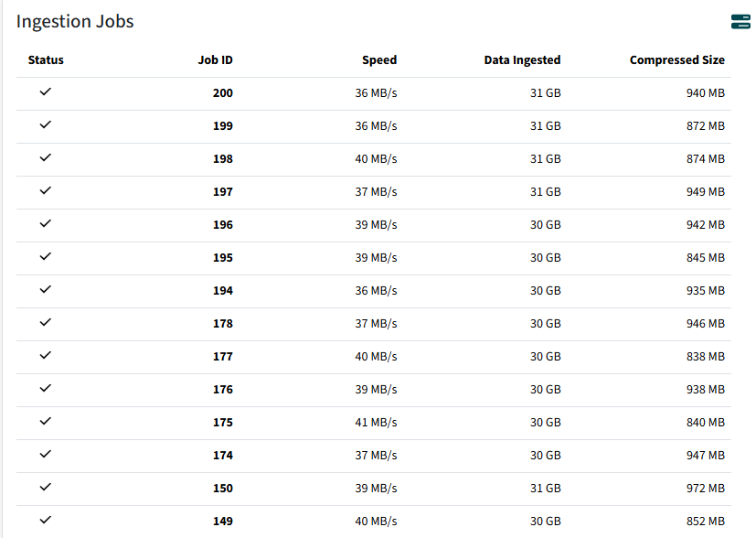Sort by the Job ID column header
756x538 pixels.
point(215,60)
